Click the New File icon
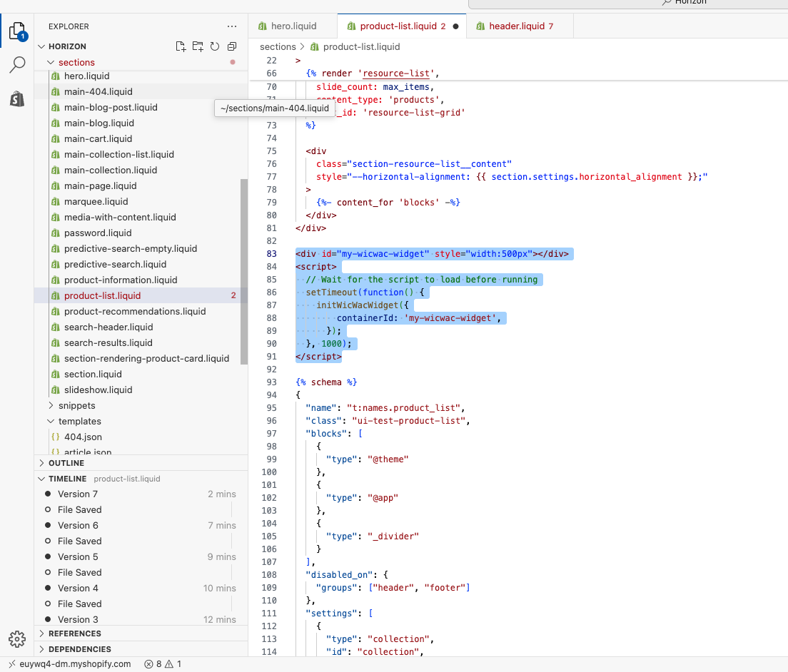 click(x=181, y=46)
